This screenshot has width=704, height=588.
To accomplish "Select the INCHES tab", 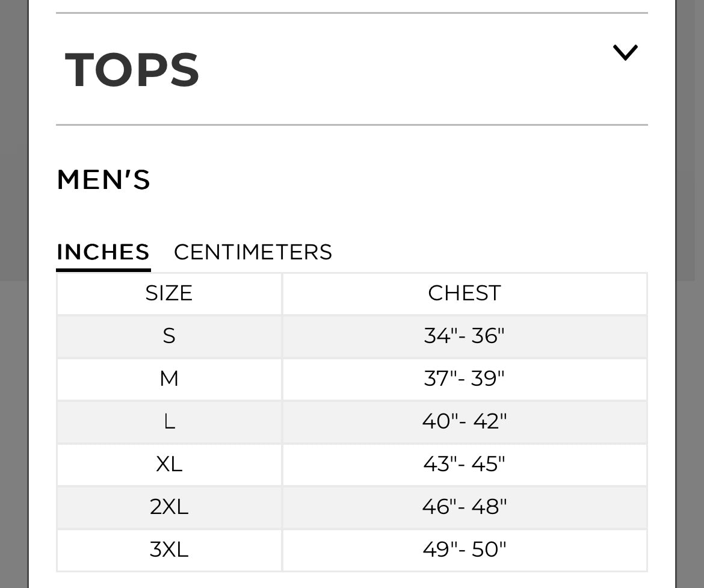I will coord(103,252).
